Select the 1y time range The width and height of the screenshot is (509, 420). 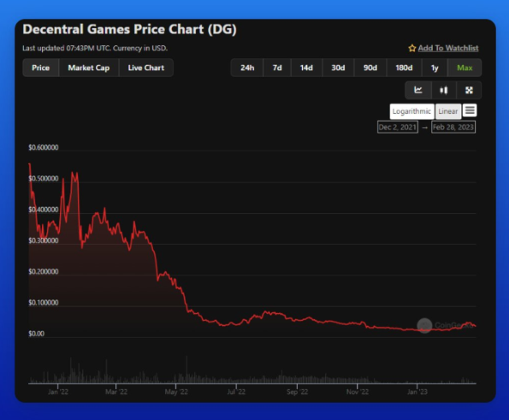[x=435, y=68]
